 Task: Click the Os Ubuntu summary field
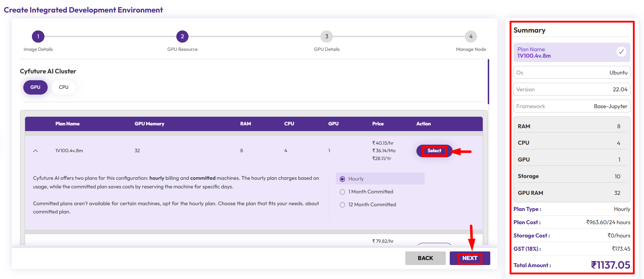point(572,73)
